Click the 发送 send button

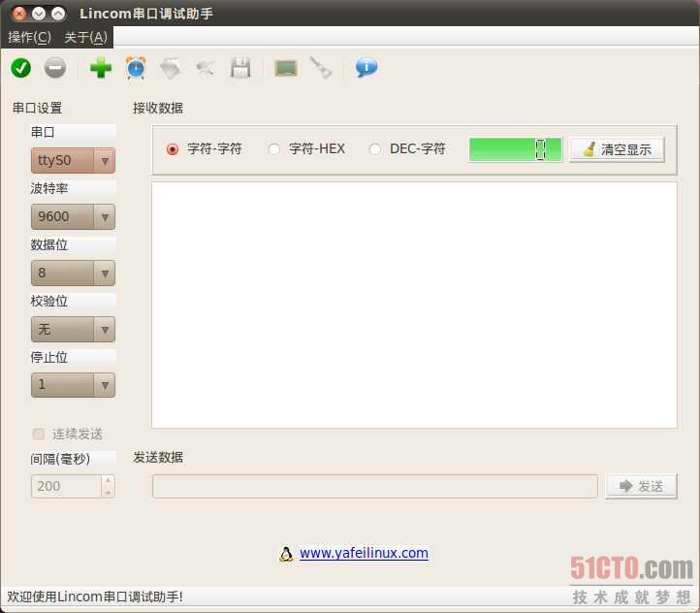(641, 486)
